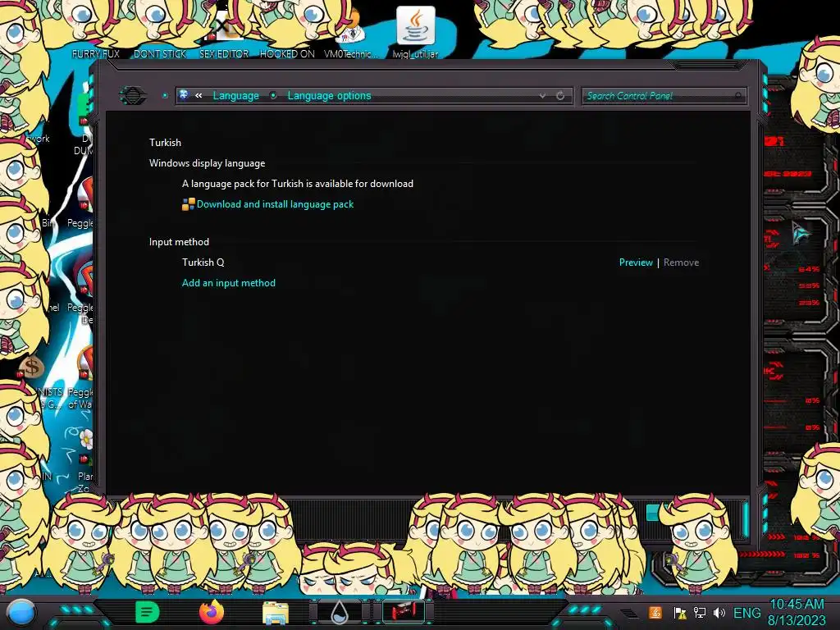Click the Turkish heading text

[165, 143]
